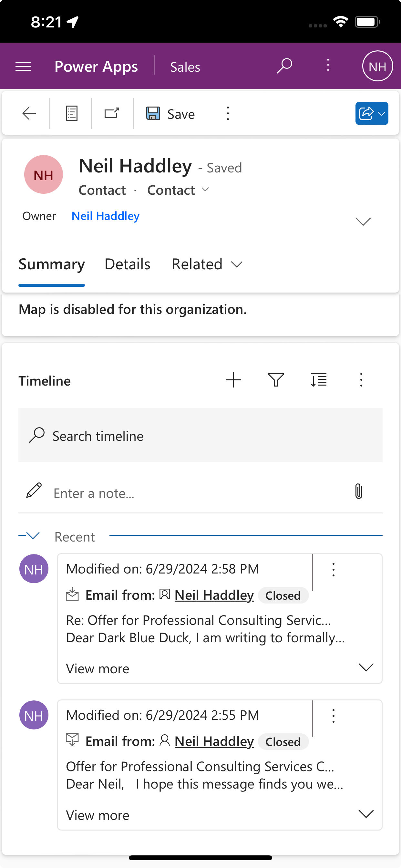Viewport: 401px width, 868px height.
Task: Tap 'Modified on: 6/29/2024 2:58 PM' text
Action: coord(163,569)
